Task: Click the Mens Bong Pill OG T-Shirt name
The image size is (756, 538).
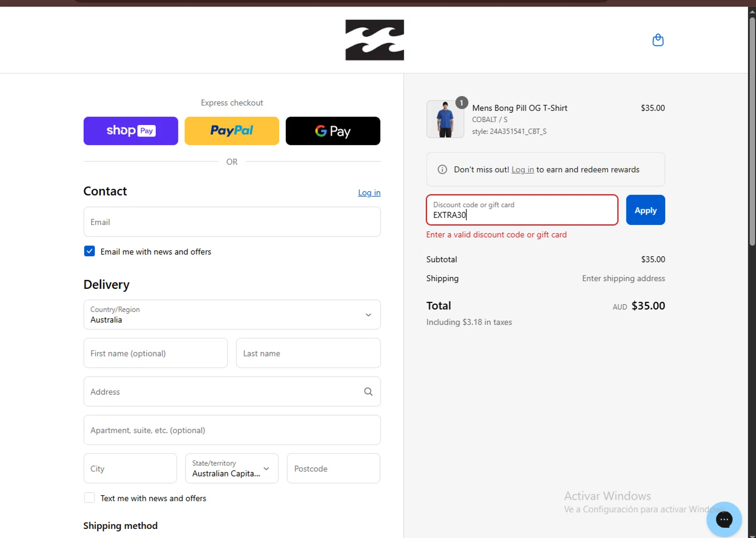Action: (520, 108)
